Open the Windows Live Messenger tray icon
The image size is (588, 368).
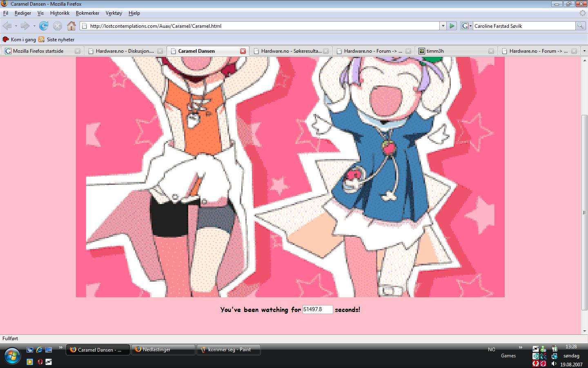543,349
